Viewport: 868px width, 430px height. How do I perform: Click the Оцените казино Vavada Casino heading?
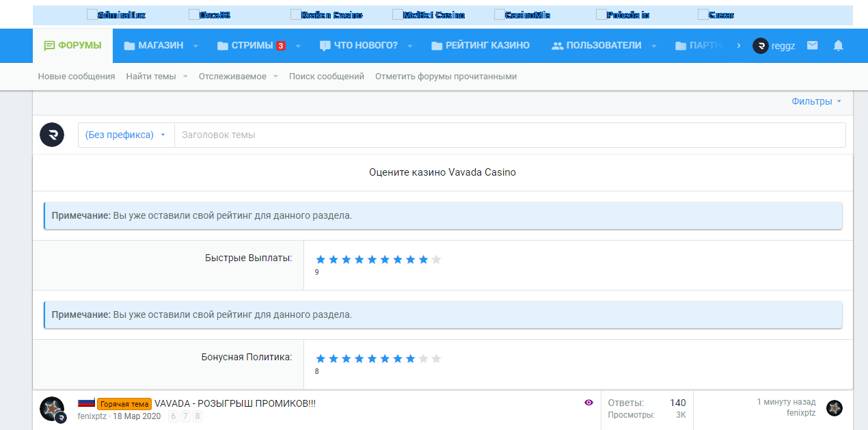click(442, 172)
